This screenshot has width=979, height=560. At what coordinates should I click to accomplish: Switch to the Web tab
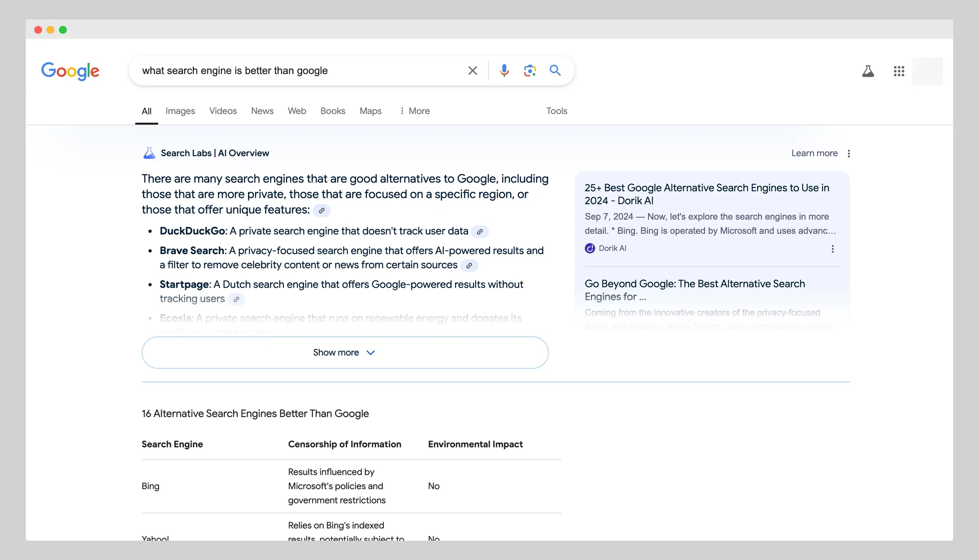pos(297,111)
